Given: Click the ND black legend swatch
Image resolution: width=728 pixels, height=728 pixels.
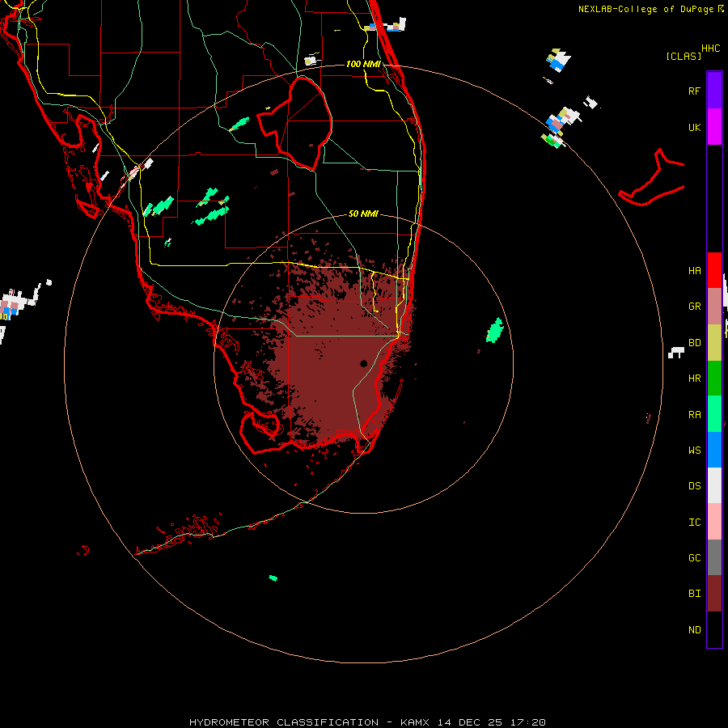Looking at the screenshot, I should point(714,629).
